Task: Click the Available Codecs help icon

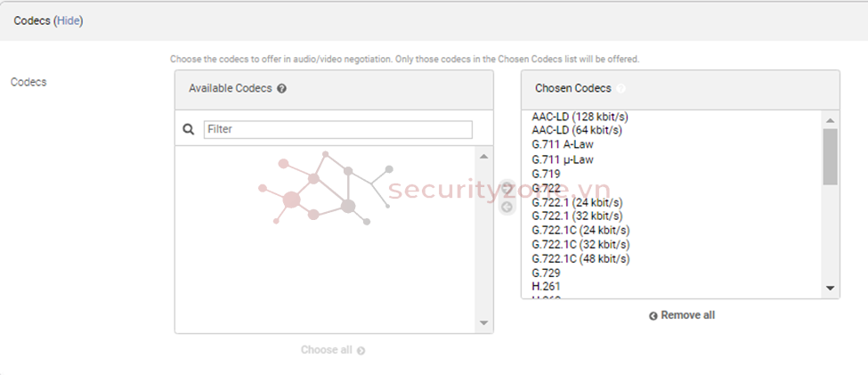Action: point(281,89)
